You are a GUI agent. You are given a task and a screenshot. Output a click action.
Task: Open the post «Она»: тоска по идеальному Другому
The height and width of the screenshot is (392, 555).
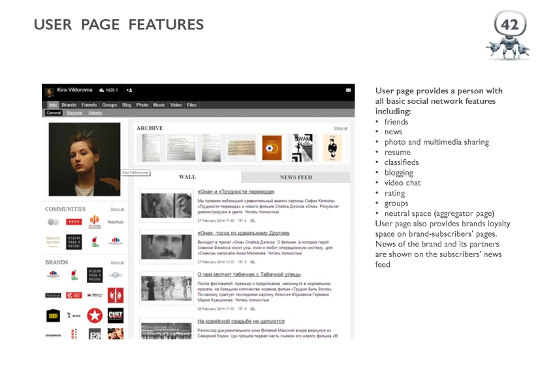(x=244, y=233)
